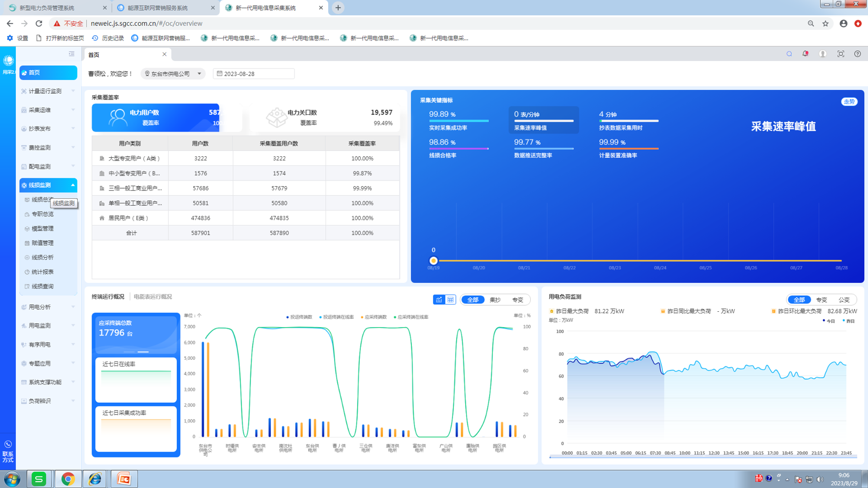Open the user profile avatar icon
This screenshot has height=488, width=868.
[x=823, y=54]
